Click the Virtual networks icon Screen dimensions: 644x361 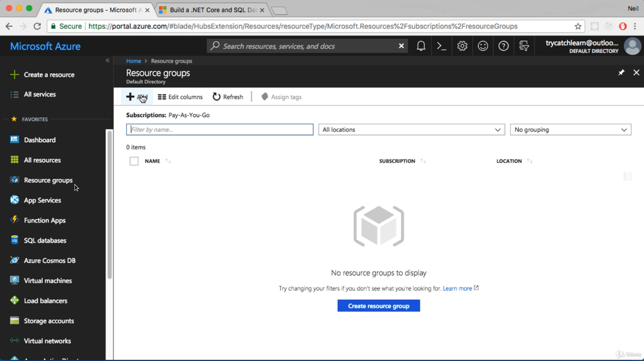[14, 340]
